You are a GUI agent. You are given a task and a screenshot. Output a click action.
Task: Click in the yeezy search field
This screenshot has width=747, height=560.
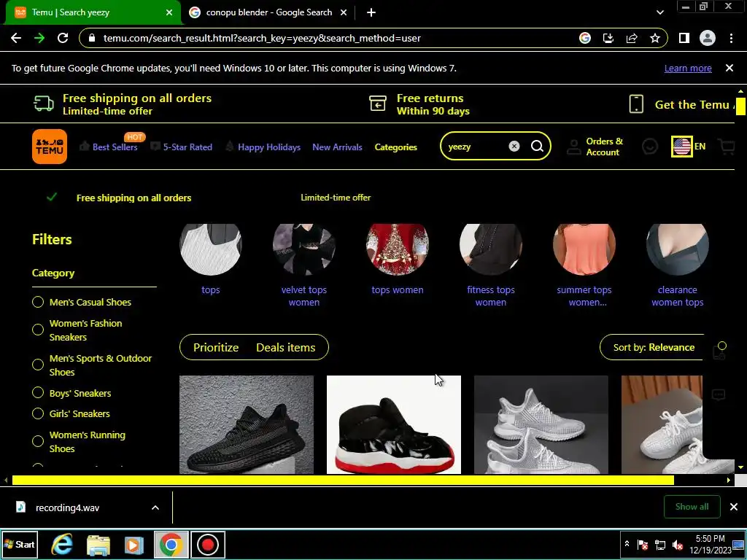(x=476, y=147)
